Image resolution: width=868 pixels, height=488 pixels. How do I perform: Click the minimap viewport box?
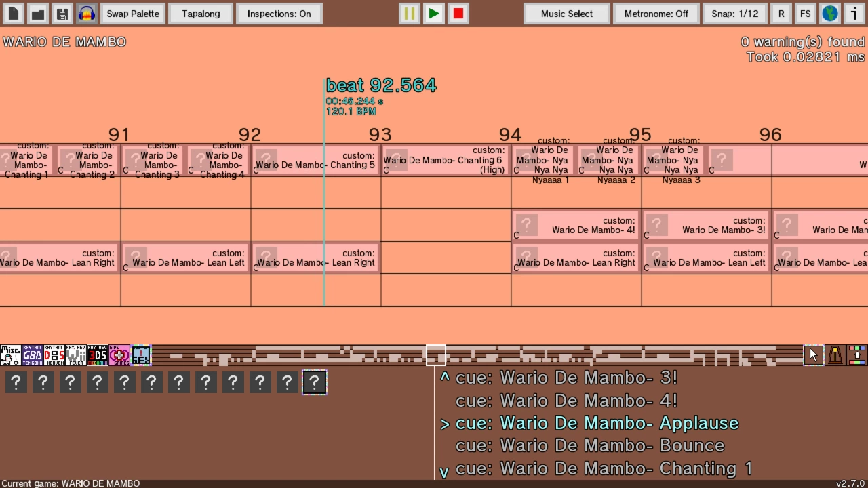point(436,355)
